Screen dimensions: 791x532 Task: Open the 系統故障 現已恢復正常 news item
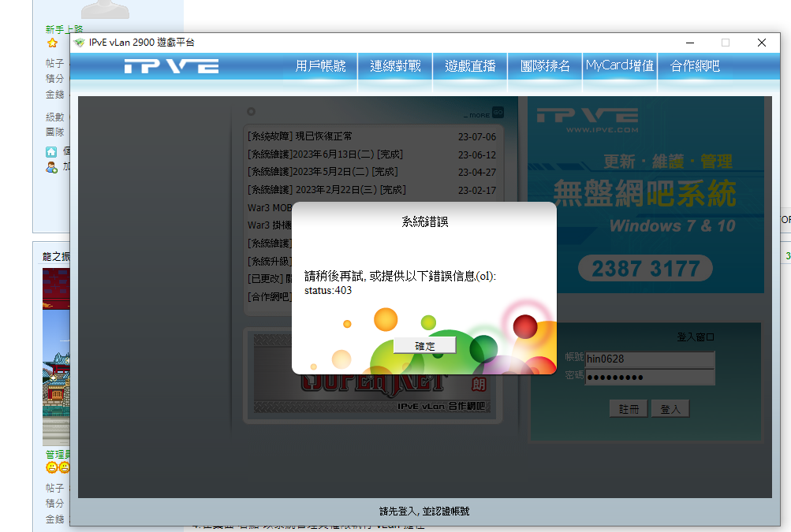coord(371,136)
